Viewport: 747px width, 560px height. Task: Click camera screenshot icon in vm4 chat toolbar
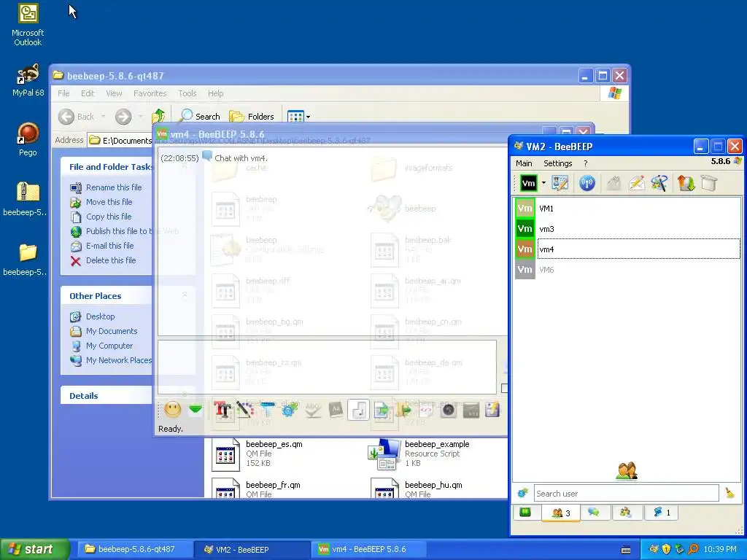coord(449,410)
